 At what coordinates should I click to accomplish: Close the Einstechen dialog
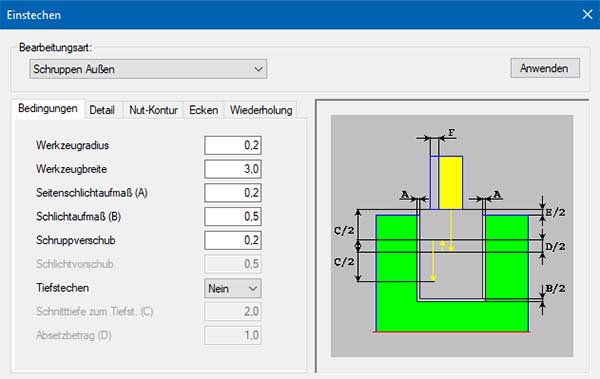tap(587, 15)
